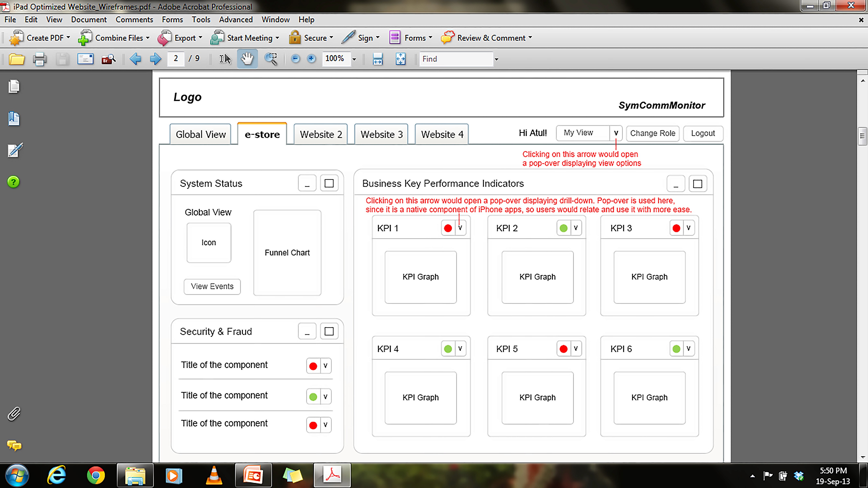Click zoom in plus button
The height and width of the screenshot is (488, 868).
pos(311,59)
